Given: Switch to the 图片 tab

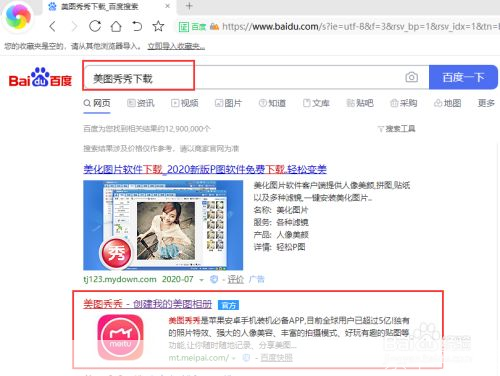Looking at the screenshot, I should tap(228, 103).
